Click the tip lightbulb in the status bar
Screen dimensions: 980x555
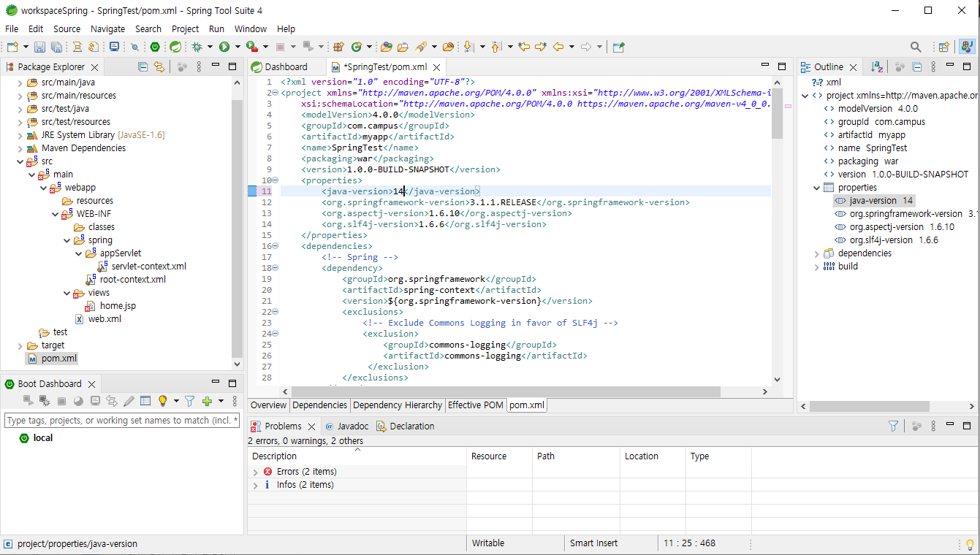pos(970,544)
